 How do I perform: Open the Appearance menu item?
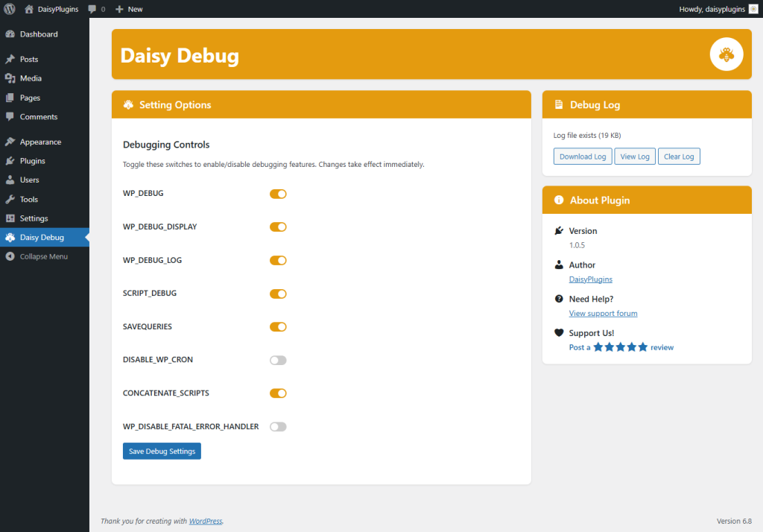[40, 142]
